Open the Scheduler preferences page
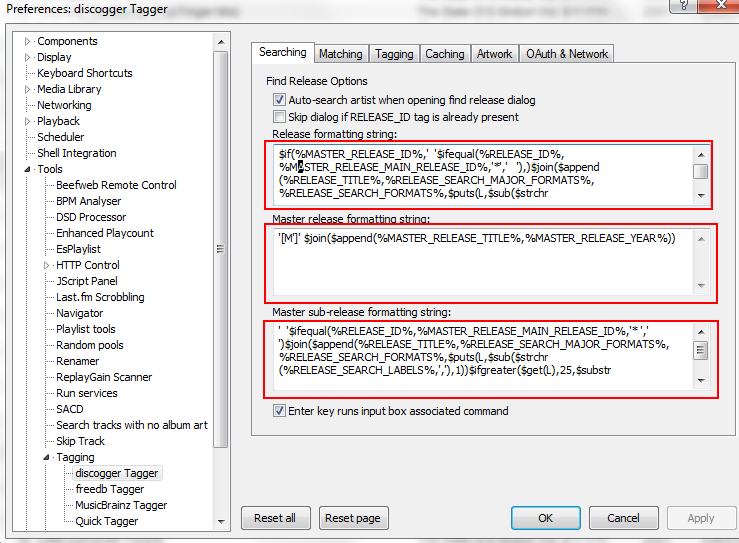Image resolution: width=739 pixels, height=543 pixels. tap(61, 137)
